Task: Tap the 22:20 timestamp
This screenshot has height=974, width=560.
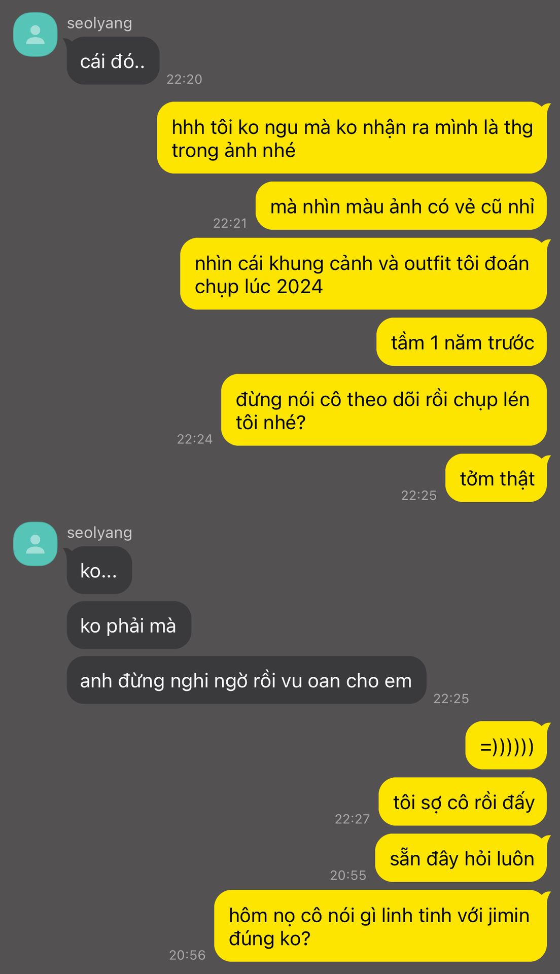Action: [184, 79]
